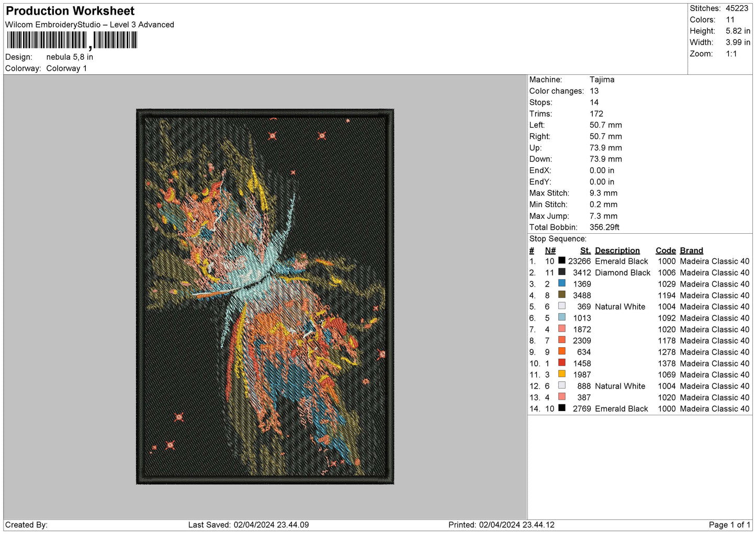Click the Max Jump value '7.3 mm'

(x=604, y=216)
